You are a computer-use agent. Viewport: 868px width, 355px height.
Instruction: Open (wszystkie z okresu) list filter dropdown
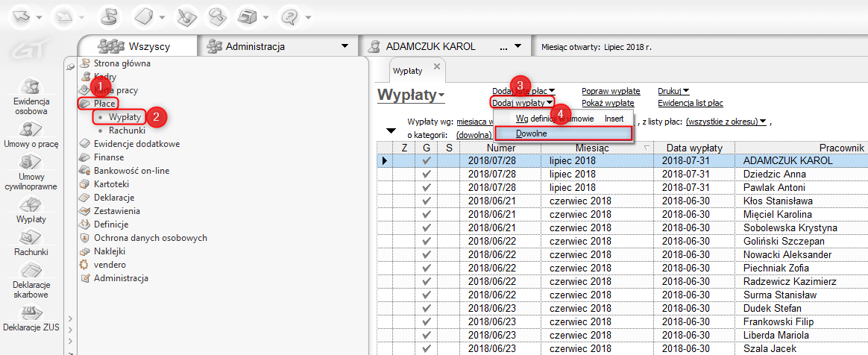click(x=726, y=122)
